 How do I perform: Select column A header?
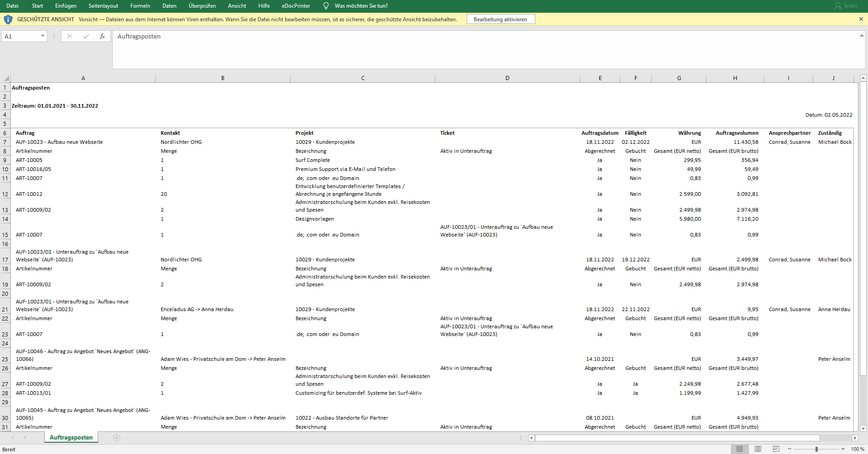click(83, 78)
